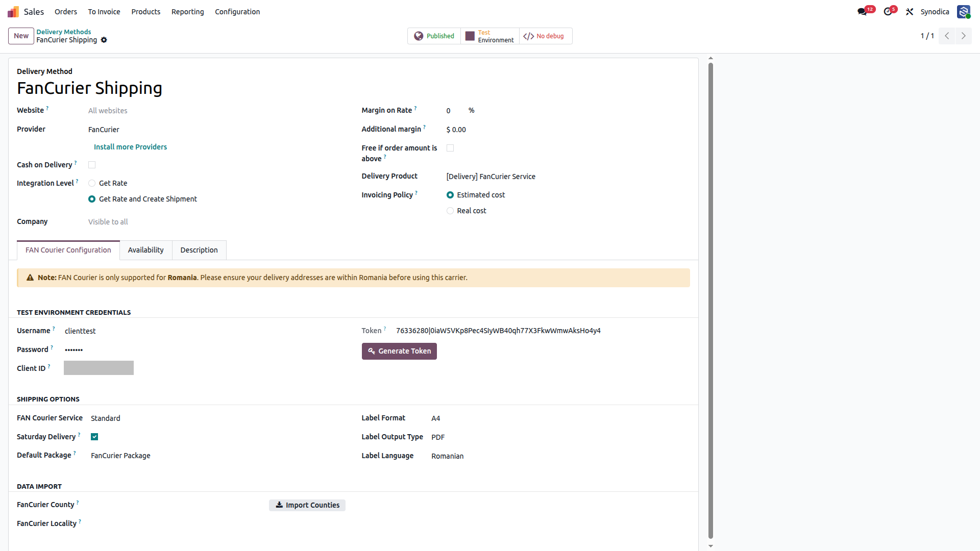
Task: Select the Get Rate integration level
Action: (x=92, y=183)
